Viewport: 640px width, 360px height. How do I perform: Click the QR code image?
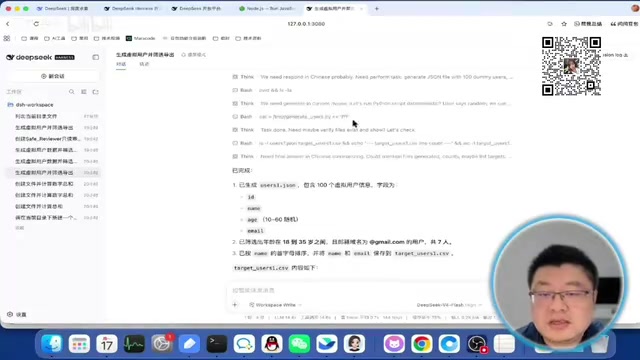pyautogui.click(x=571, y=66)
